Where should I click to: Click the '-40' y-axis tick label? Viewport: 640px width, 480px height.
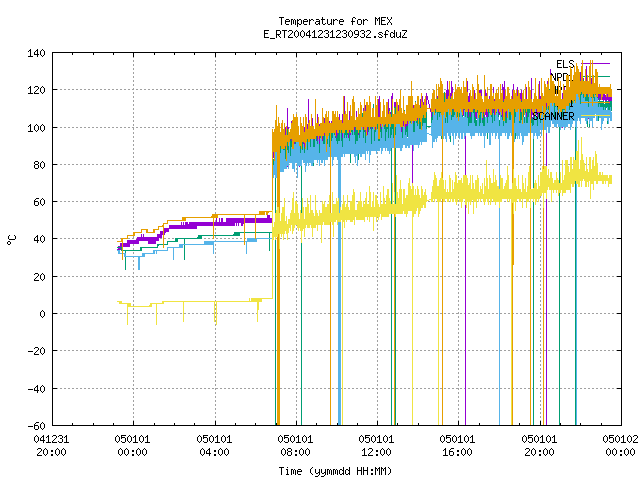point(36,389)
